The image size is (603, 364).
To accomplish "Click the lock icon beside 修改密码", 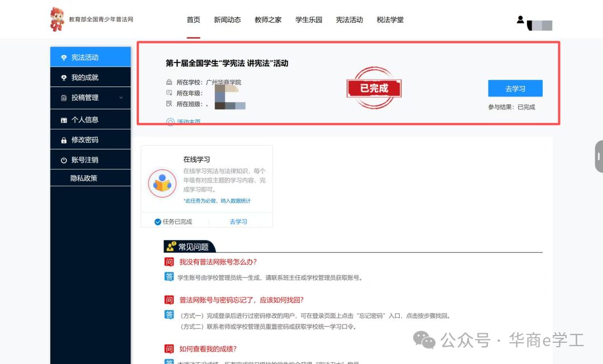I will point(64,140).
